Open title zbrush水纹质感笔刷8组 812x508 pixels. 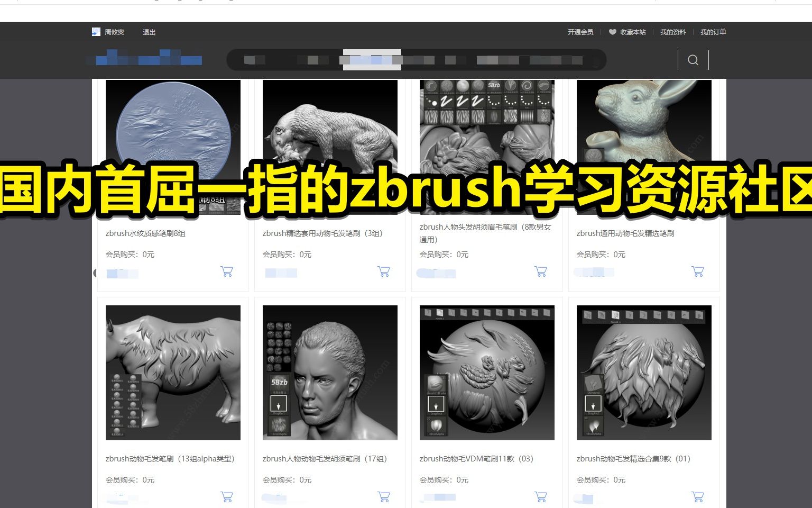point(145,233)
